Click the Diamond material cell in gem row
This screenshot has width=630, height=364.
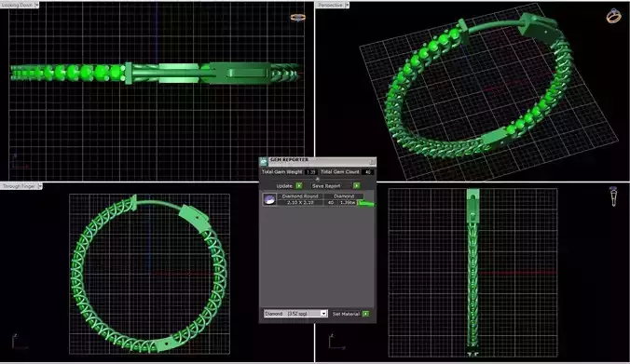(x=344, y=196)
